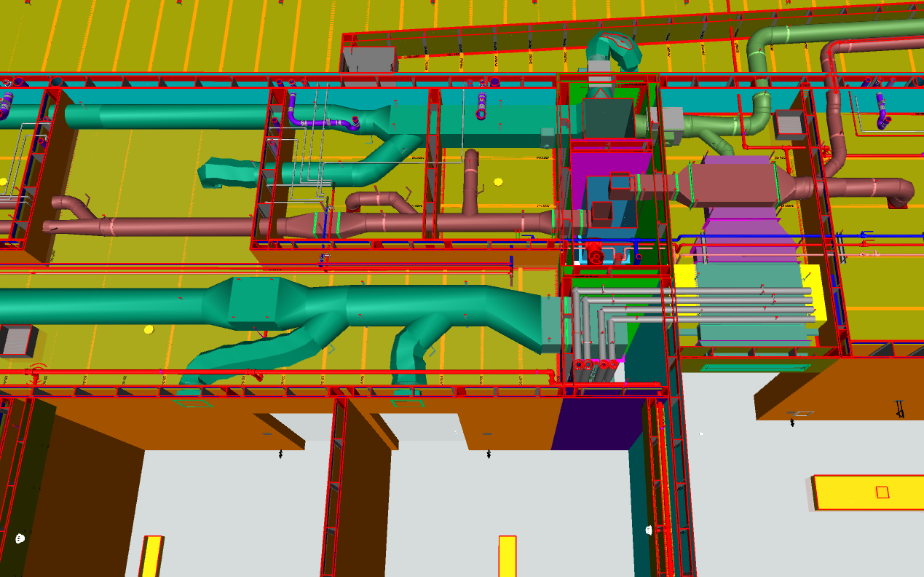Select the yellow floor strip at bottom left
The image size is (924, 577).
(x=151, y=557)
